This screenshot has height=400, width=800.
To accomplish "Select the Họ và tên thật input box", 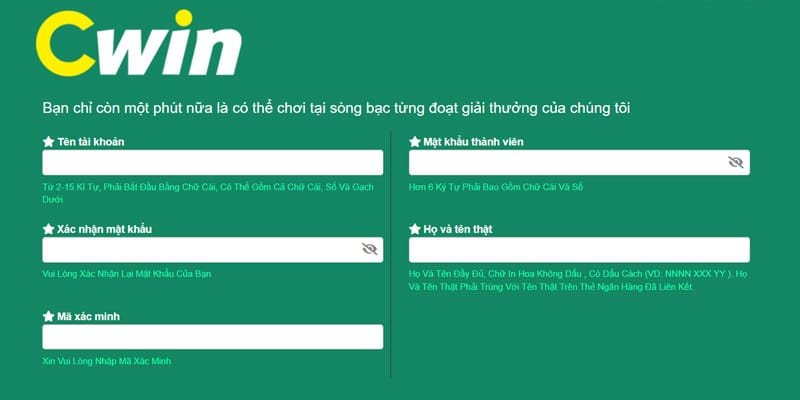I will pyautogui.click(x=579, y=249).
